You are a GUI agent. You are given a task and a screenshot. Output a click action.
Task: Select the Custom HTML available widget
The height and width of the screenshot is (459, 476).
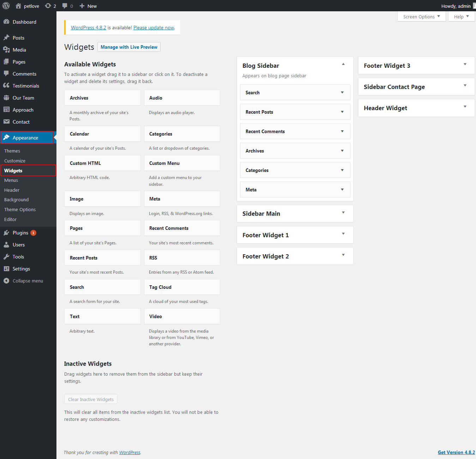[102, 163]
